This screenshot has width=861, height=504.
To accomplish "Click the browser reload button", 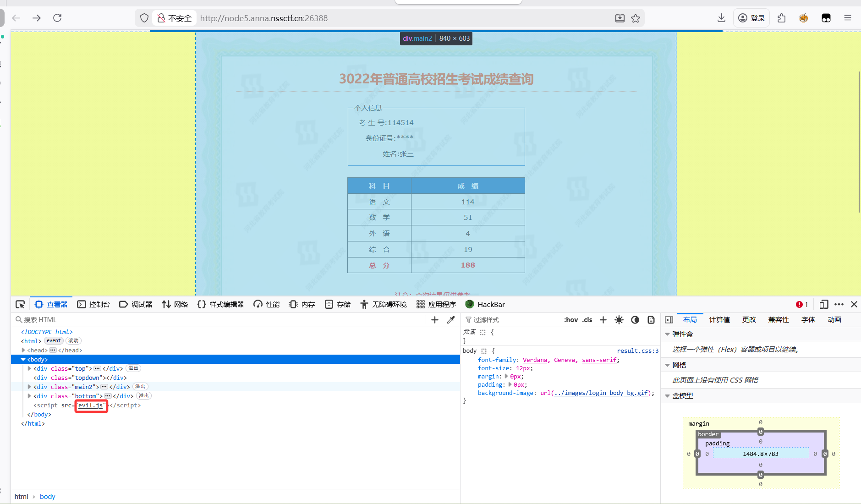I will [x=57, y=18].
